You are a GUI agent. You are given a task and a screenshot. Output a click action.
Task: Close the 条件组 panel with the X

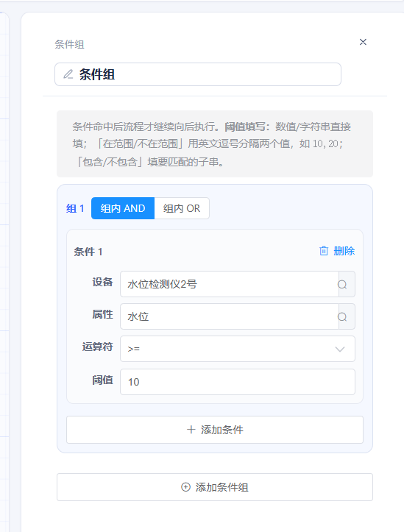[x=363, y=42]
